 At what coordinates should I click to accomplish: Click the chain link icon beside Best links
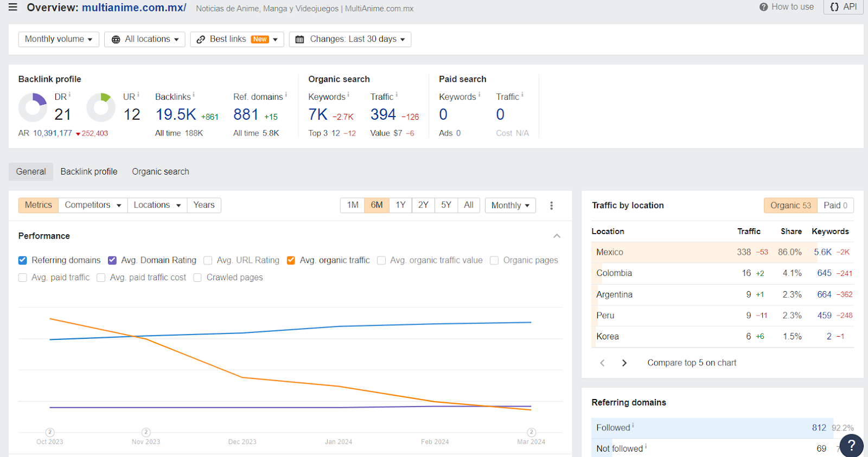[201, 40]
